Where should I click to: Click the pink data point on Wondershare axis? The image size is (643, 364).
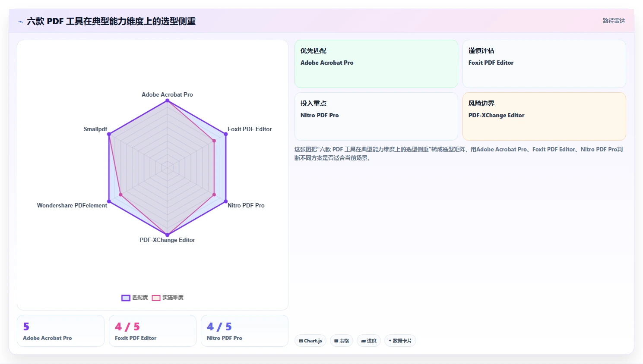[120, 195]
